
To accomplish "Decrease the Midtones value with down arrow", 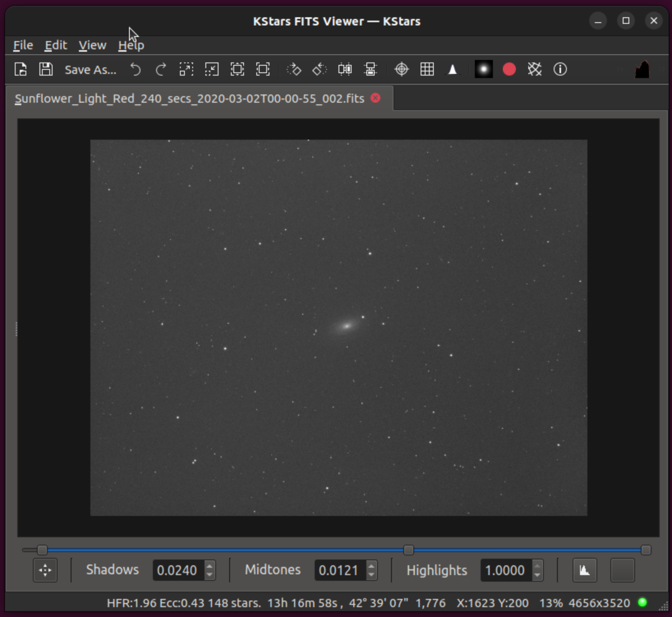I will point(371,575).
